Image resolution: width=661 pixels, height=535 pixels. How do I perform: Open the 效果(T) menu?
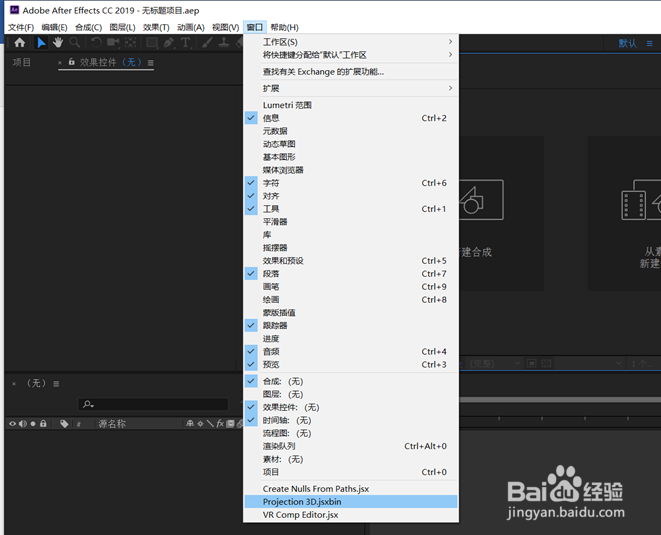click(x=156, y=27)
